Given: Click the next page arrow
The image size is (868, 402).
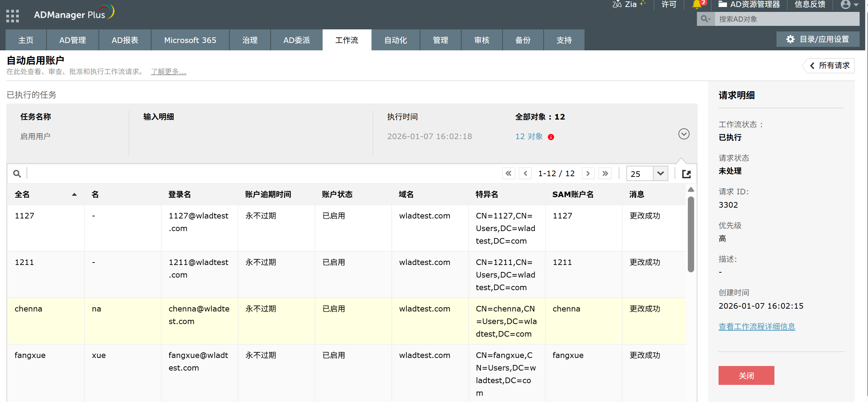Looking at the screenshot, I should [x=588, y=174].
